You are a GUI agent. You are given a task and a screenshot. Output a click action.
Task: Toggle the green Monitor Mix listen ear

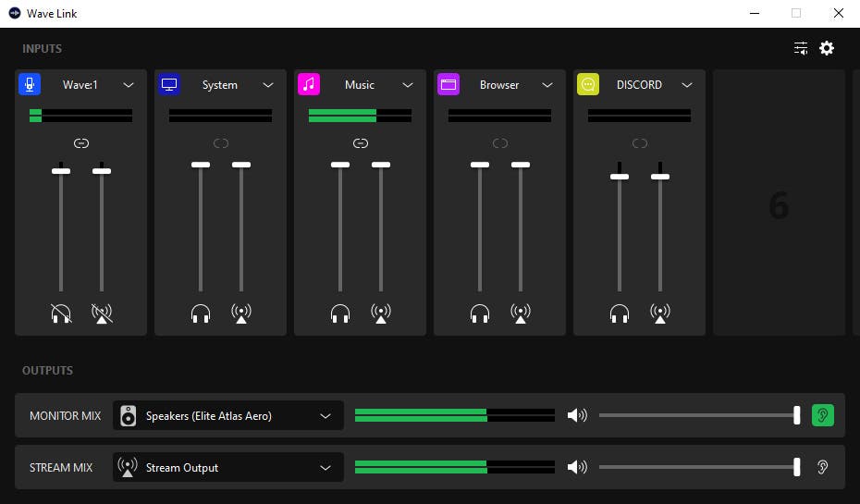point(822,415)
